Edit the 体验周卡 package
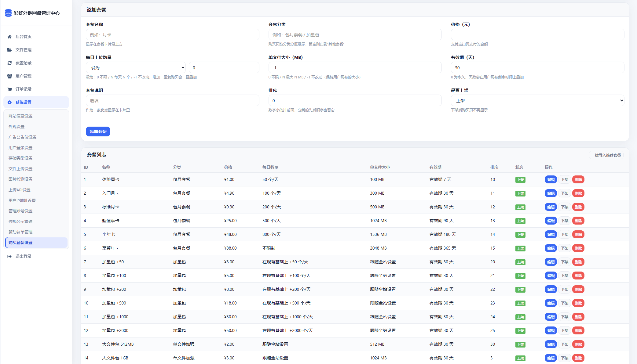637x364 pixels. coord(551,179)
